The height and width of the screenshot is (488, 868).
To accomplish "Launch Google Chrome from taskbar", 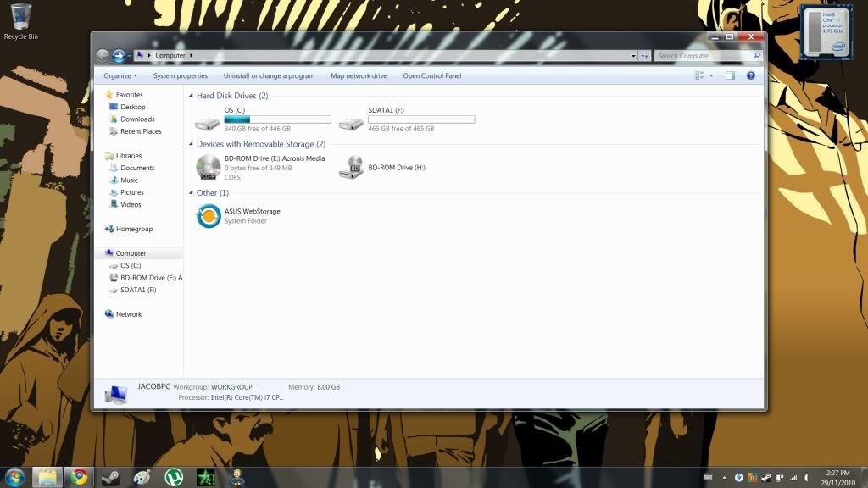I will coord(79,478).
